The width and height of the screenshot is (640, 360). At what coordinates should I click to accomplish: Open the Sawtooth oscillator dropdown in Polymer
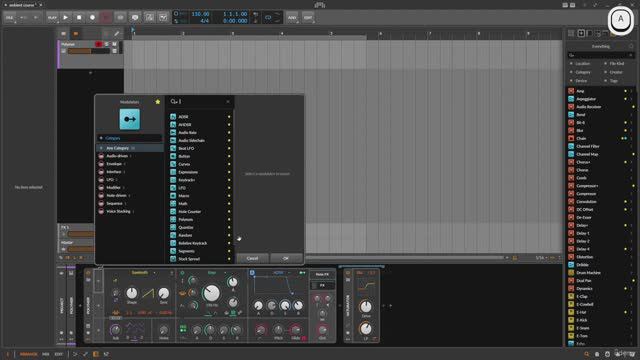pyautogui.click(x=142, y=272)
